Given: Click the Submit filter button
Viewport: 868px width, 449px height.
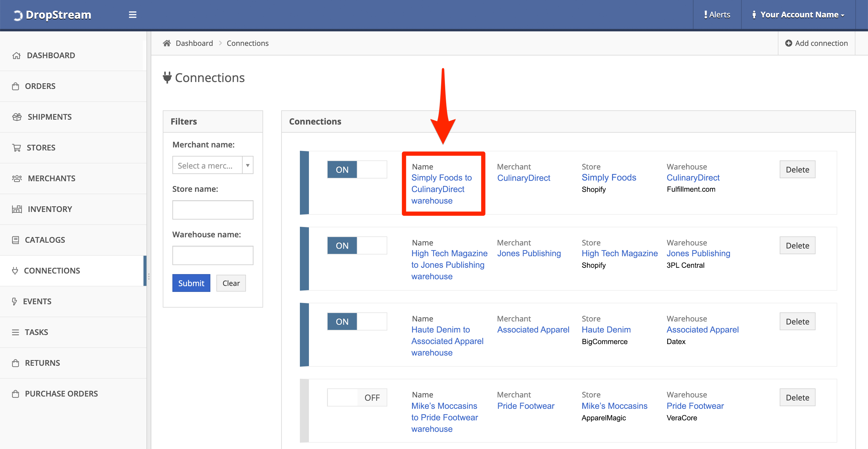Looking at the screenshot, I should (x=191, y=283).
